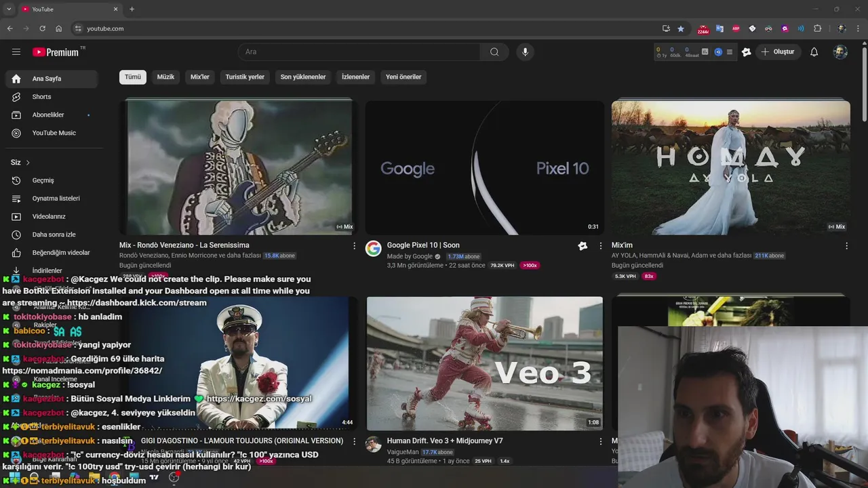Click the search magnifier button
Image resolution: width=868 pixels, height=488 pixels.
494,52
